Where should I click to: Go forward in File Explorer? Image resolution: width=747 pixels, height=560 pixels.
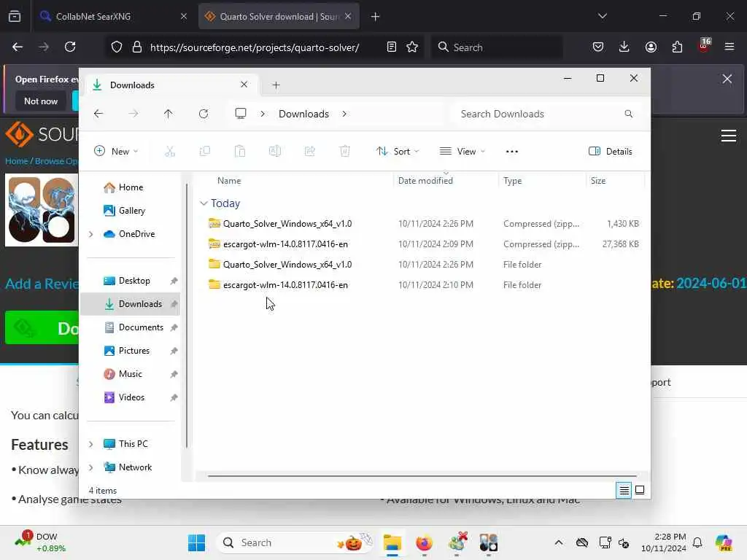point(133,114)
